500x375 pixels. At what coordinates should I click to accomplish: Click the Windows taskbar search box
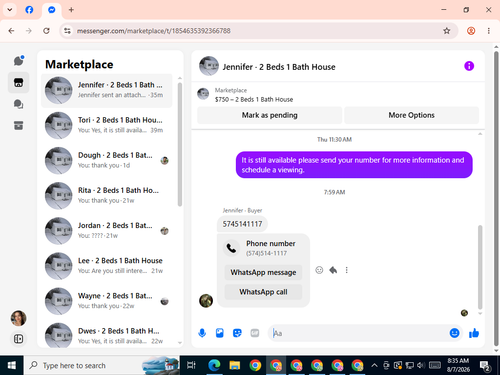point(102,365)
